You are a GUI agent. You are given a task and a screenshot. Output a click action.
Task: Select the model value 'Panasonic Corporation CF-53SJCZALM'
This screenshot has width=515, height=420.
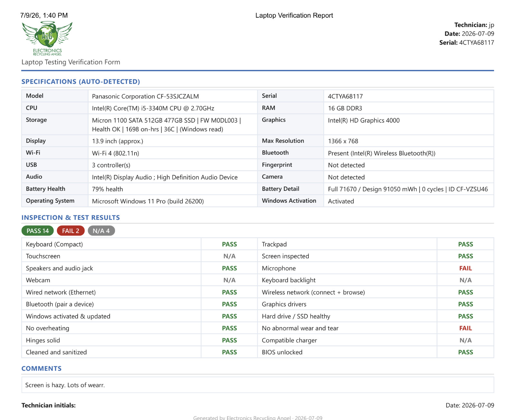coord(145,96)
